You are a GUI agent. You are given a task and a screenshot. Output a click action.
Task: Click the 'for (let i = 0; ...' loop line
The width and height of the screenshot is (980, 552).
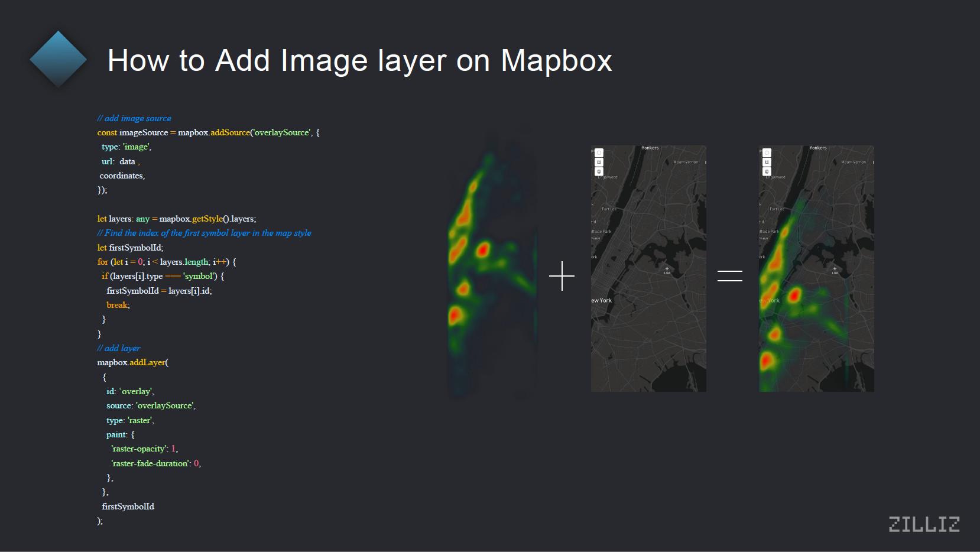coord(167,262)
